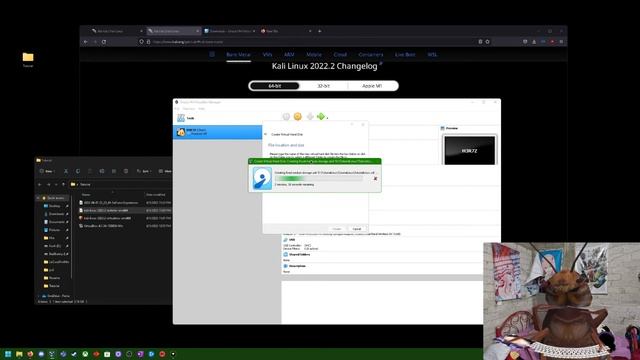Click the Copy icon in Explorer toolbar
Image resolution: width=640 pixels, height=360 pixels.
point(78,171)
